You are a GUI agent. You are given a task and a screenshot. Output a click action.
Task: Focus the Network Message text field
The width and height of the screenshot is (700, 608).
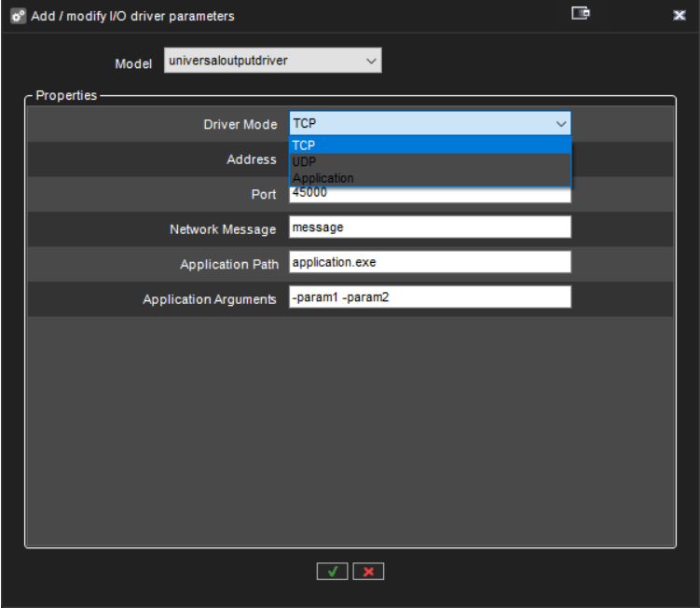pyautogui.click(x=430, y=228)
